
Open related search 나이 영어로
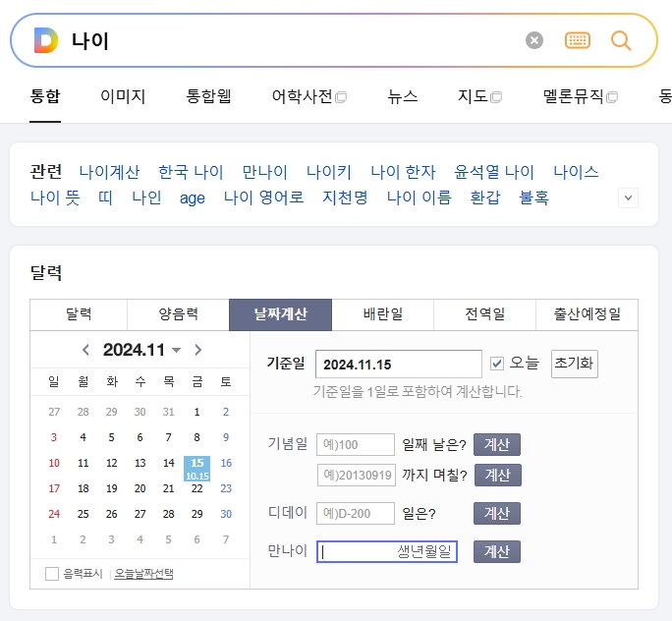point(263,198)
